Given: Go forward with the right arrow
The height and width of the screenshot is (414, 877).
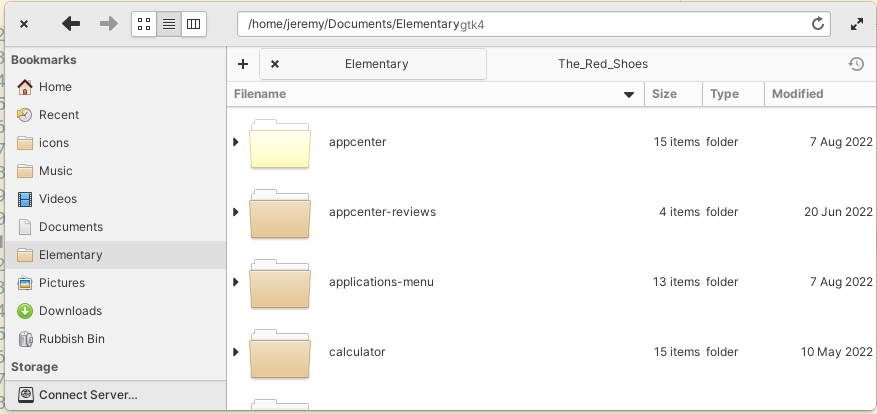Looking at the screenshot, I should [x=109, y=23].
